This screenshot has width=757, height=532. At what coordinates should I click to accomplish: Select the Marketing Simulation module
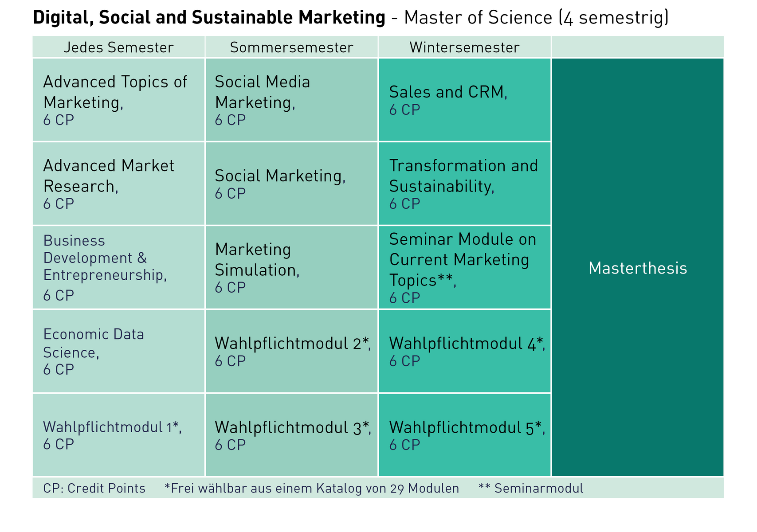(291, 267)
